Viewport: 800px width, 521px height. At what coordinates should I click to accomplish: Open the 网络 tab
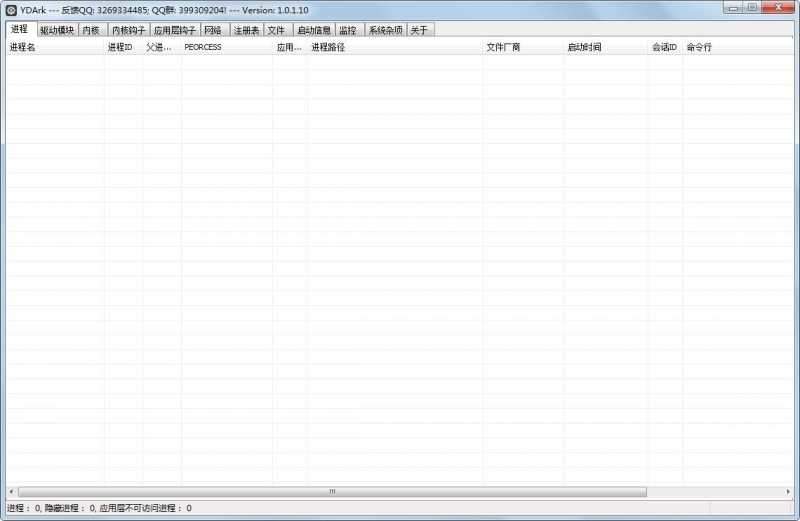213,30
